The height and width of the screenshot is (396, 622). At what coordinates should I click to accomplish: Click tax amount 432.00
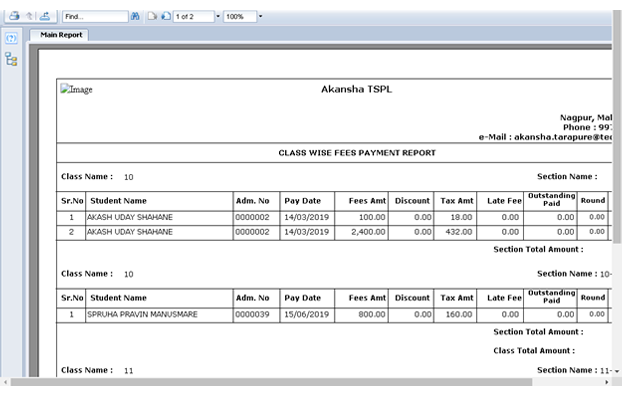459,232
